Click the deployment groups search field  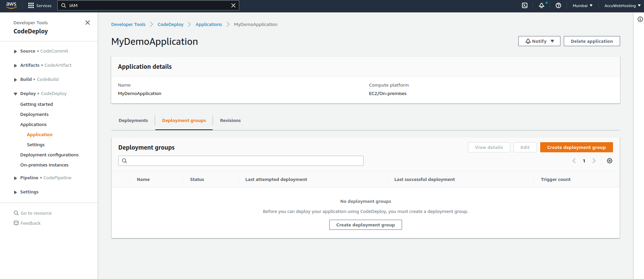241,161
